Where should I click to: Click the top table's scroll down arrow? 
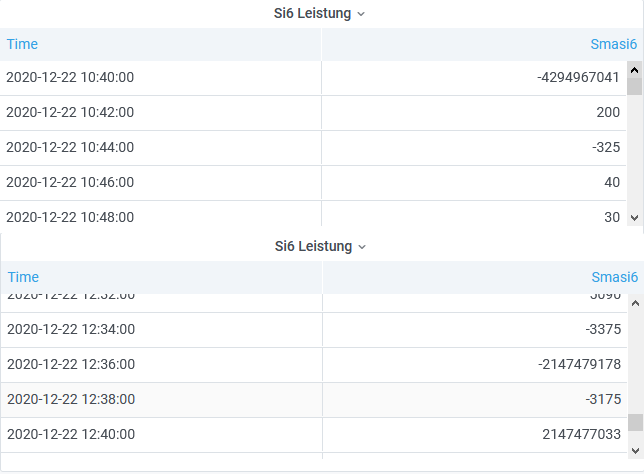634,217
